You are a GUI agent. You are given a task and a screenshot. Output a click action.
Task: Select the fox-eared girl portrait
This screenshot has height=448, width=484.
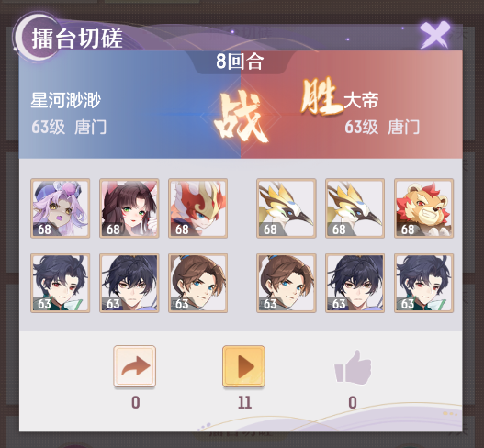click(x=129, y=208)
